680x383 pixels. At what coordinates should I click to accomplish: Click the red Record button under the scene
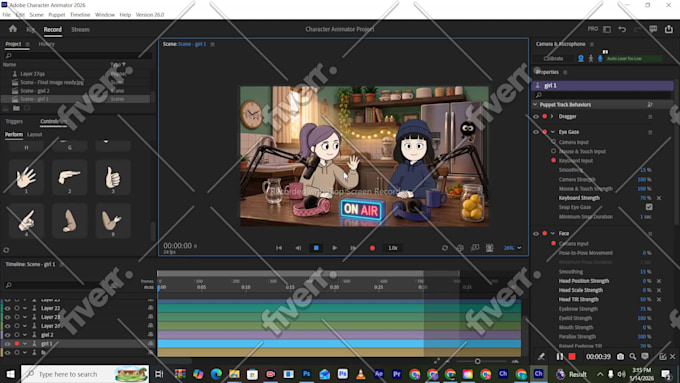[372, 248]
